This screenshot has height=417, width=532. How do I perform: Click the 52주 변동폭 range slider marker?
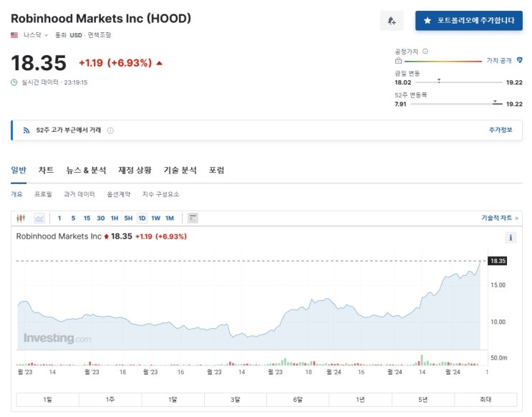coord(495,102)
